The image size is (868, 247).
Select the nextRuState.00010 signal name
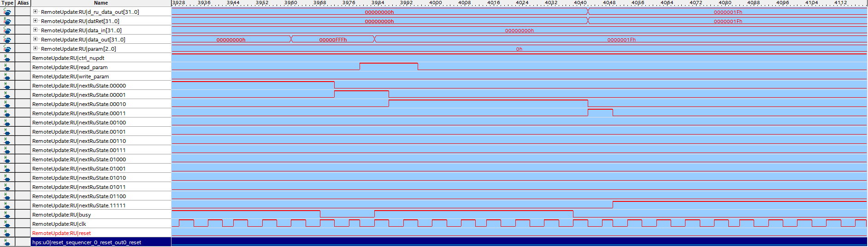[x=79, y=104]
